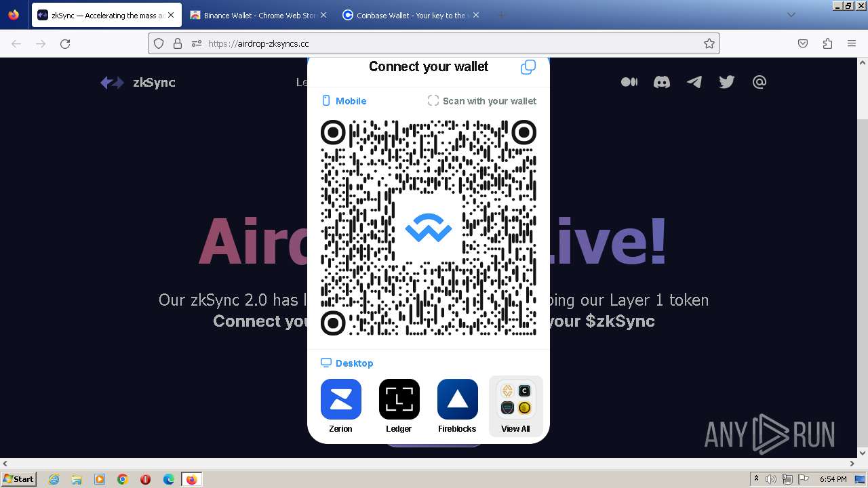Show site security padlock info
Screen dimensions: 868x488
point(178,43)
